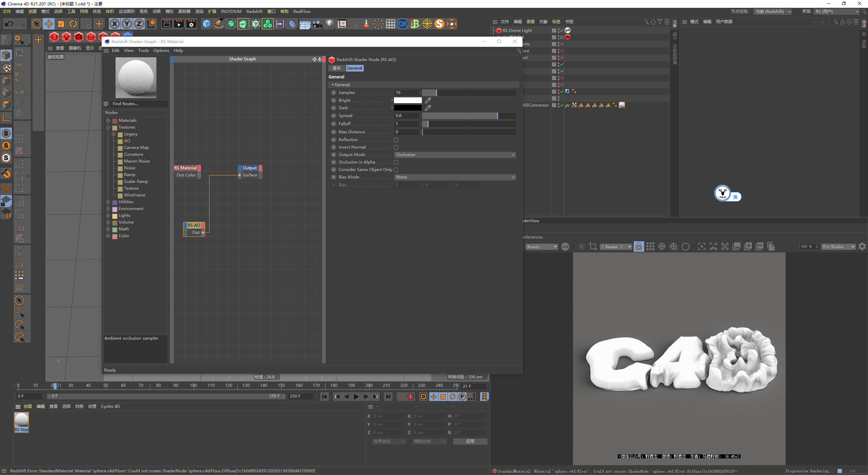This screenshot has height=475, width=868.
Task: Open the Tools menu in Shader Graph
Action: coord(143,51)
